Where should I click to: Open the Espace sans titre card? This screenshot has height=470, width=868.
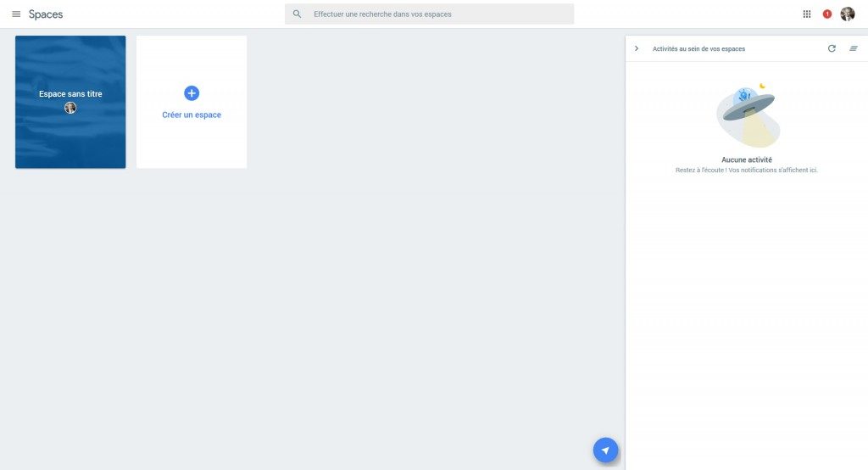[70, 102]
